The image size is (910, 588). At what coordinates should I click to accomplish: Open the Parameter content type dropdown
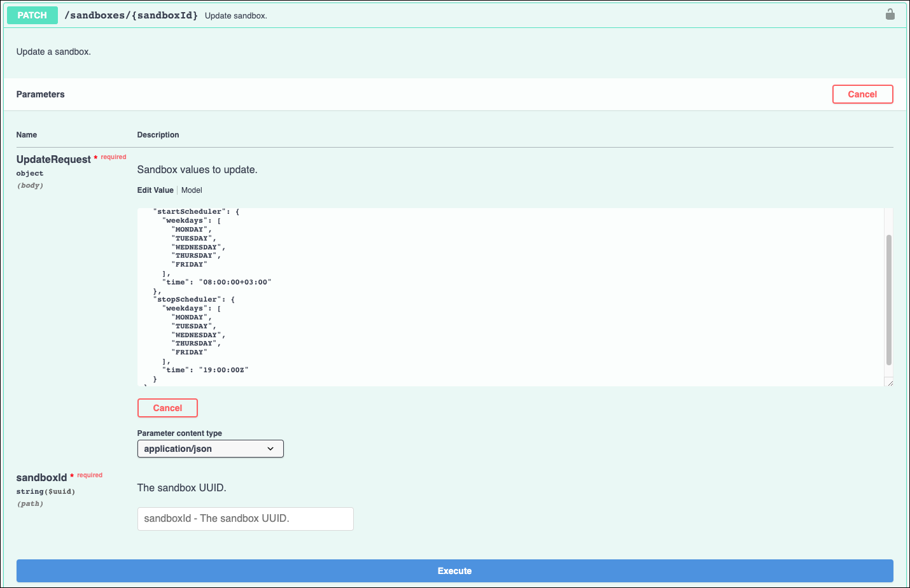[x=210, y=449]
